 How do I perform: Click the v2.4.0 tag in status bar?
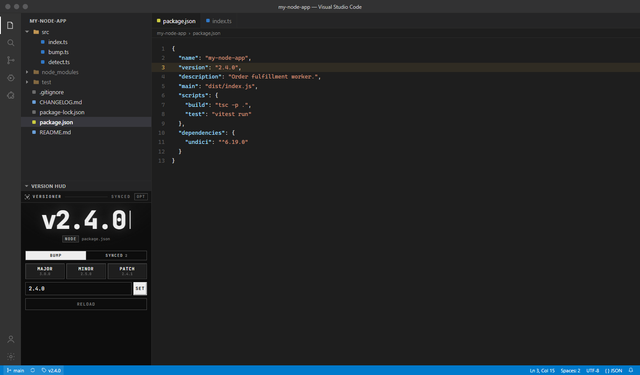click(x=51, y=371)
